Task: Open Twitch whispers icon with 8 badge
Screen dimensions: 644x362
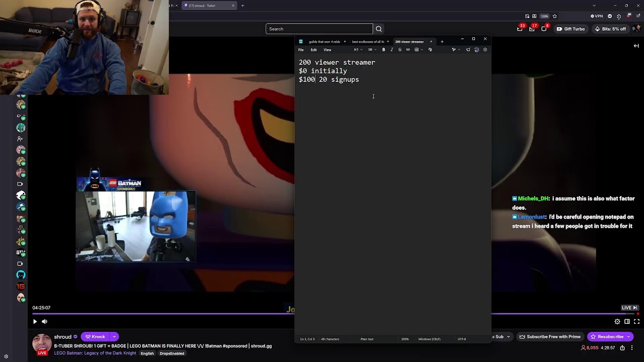Action: (544, 29)
